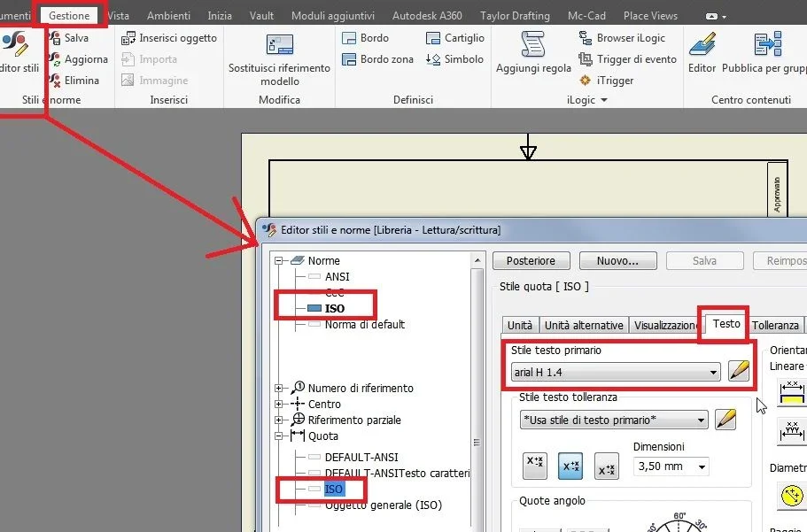Select DEFAULT-ANSI under Quota
807x532 pixels.
coord(361,457)
